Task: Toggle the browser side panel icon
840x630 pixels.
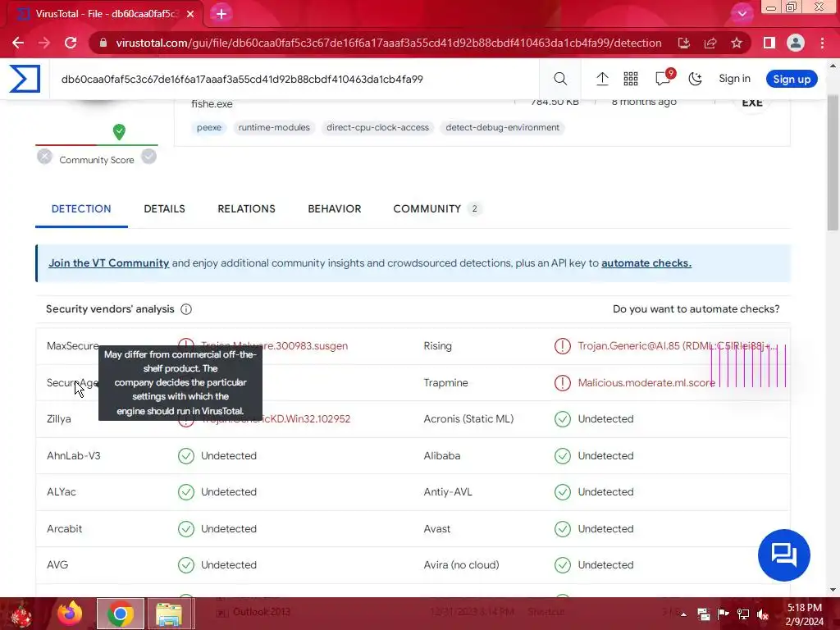Action: pos(769,43)
